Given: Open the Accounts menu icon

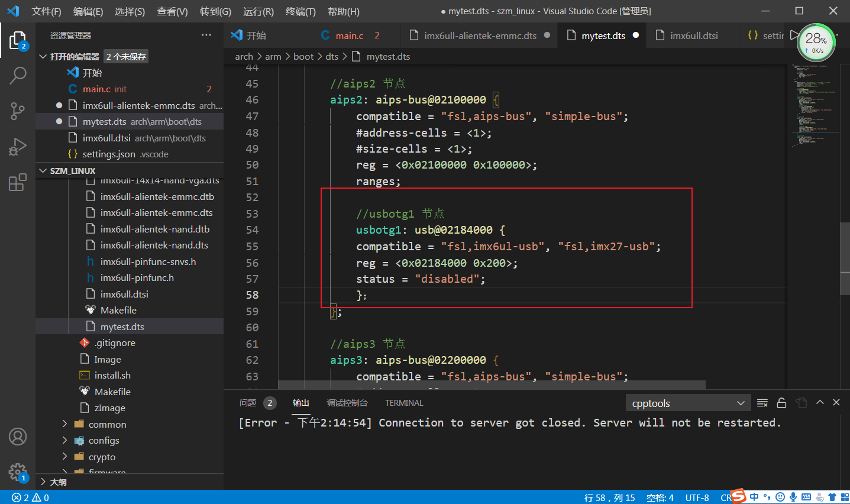Looking at the screenshot, I should tap(18, 437).
